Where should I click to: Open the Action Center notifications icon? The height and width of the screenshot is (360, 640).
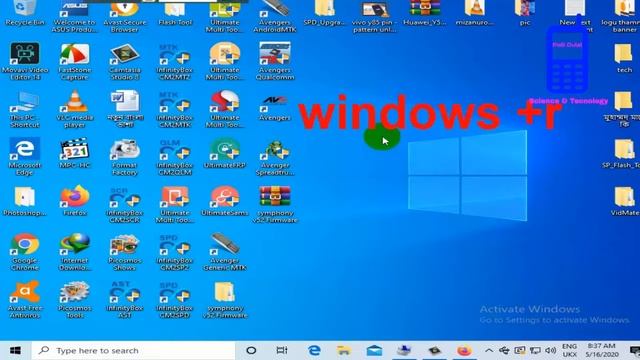[x=634, y=350]
